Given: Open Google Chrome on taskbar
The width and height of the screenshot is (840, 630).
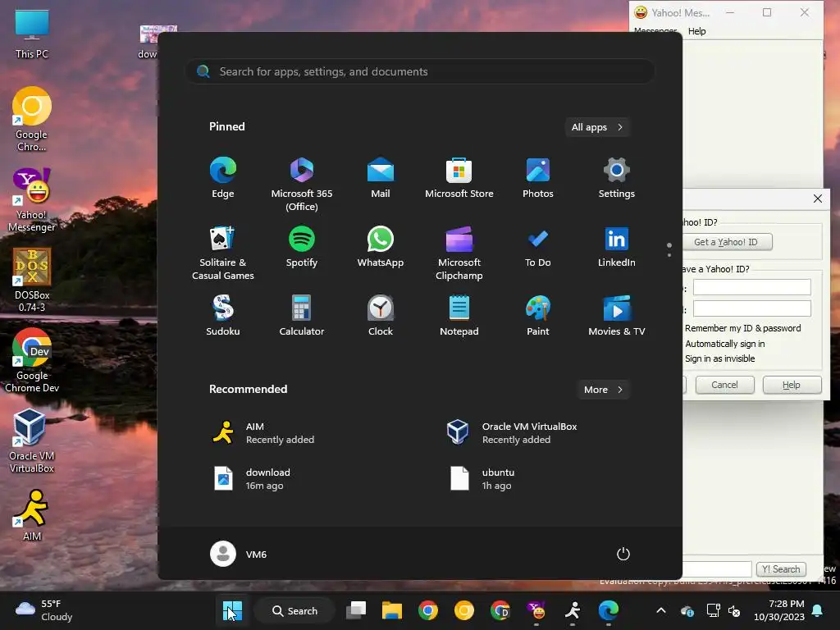Looking at the screenshot, I should tap(428, 610).
